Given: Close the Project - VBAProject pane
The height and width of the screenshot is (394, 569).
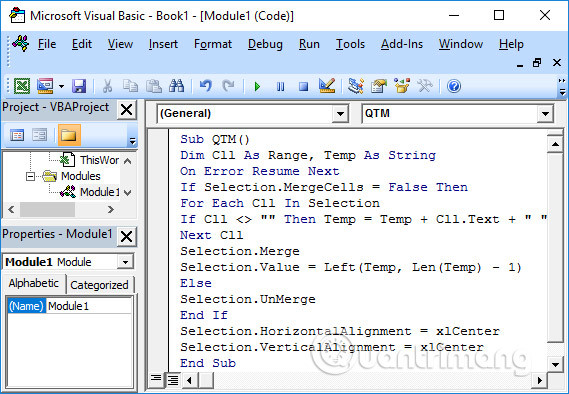Looking at the screenshot, I should click(126, 109).
